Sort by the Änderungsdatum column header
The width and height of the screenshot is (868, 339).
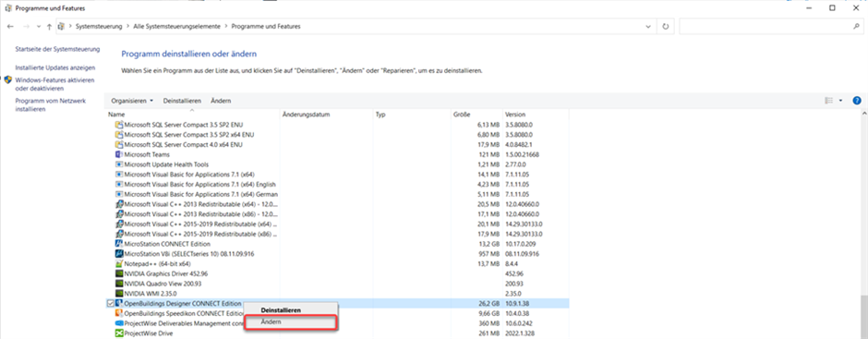click(327, 115)
